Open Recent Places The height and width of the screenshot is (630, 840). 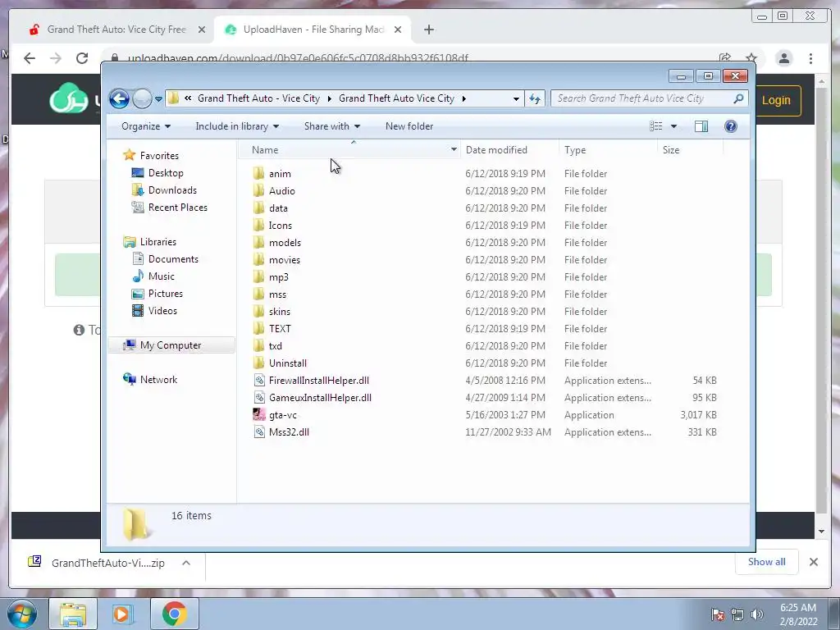coord(177,208)
